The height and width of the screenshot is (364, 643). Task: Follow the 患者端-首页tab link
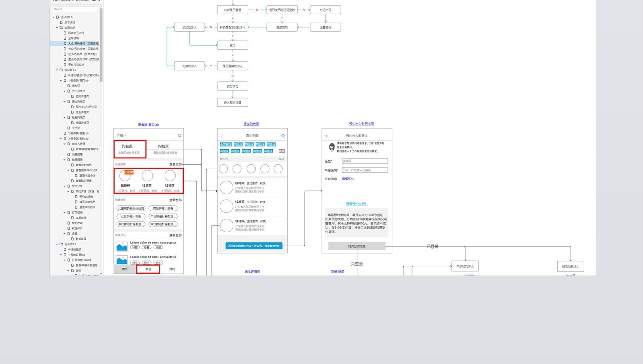(148, 125)
